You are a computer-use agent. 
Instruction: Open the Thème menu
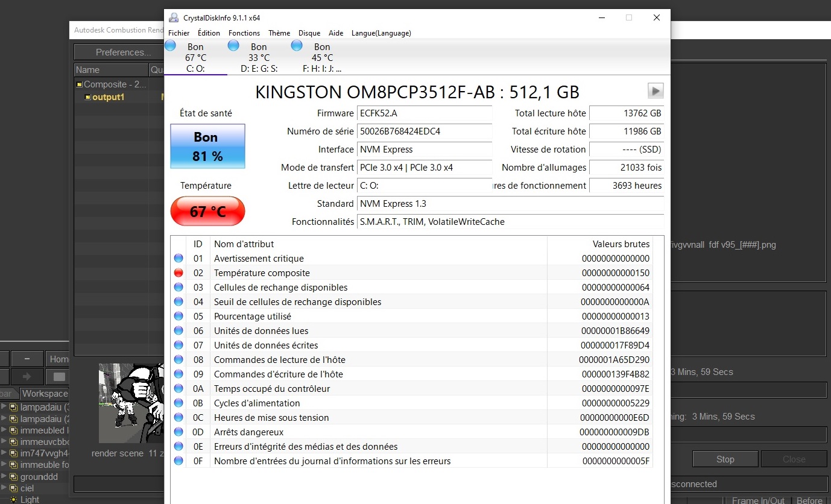click(x=279, y=33)
